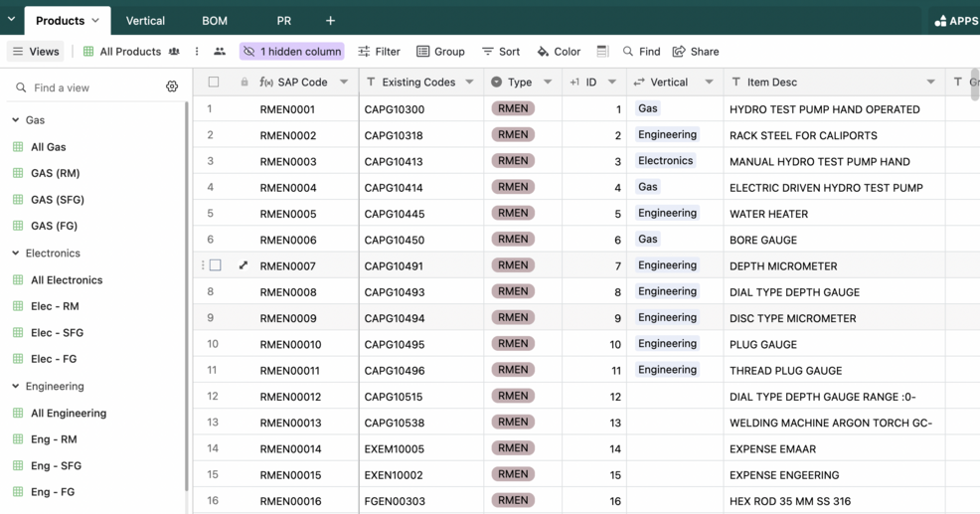Click the add table plus icon
Viewport: 980px width, 514px height.
(330, 20)
